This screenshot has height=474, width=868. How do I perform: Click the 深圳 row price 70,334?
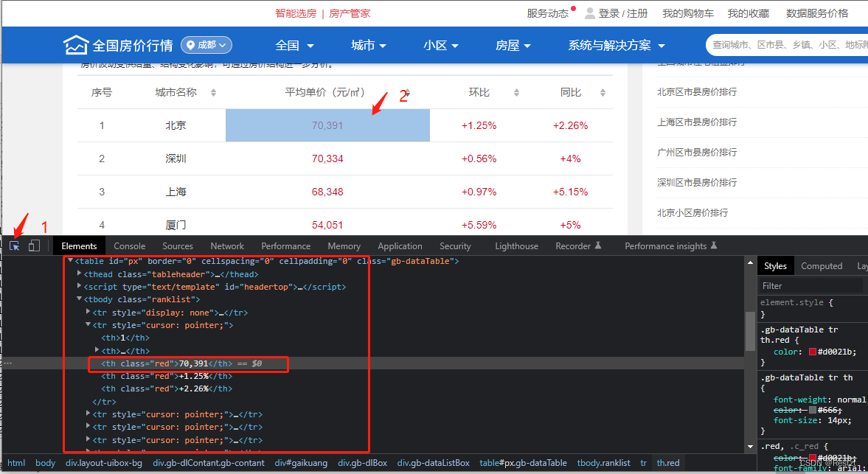tap(327, 158)
